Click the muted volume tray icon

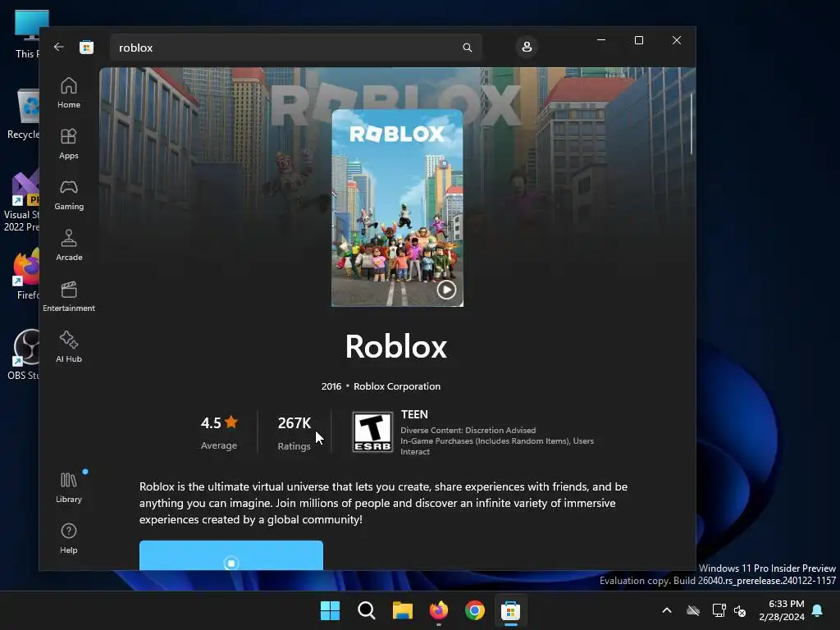click(740, 610)
